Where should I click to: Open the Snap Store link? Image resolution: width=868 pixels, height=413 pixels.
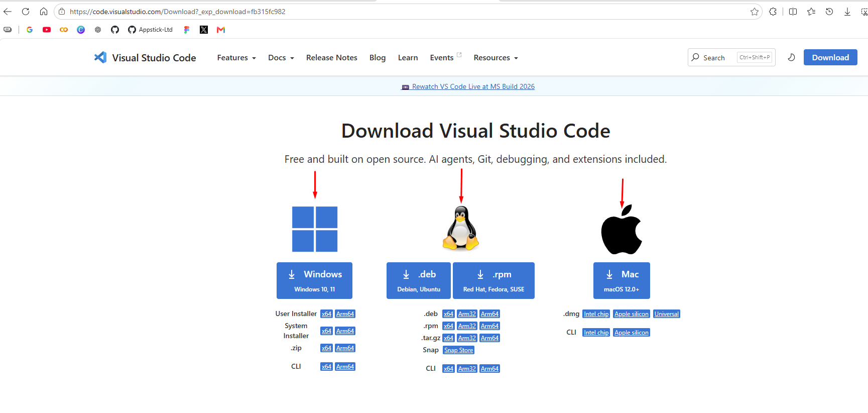point(458,350)
